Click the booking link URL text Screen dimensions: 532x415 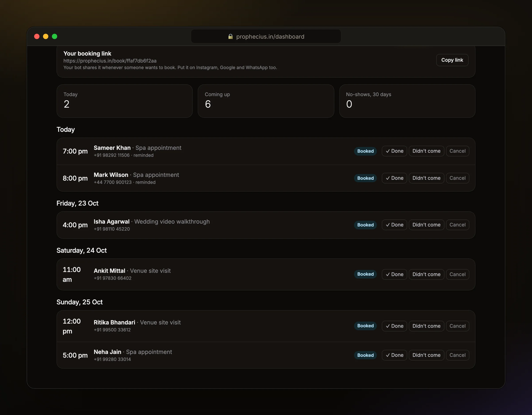110,61
